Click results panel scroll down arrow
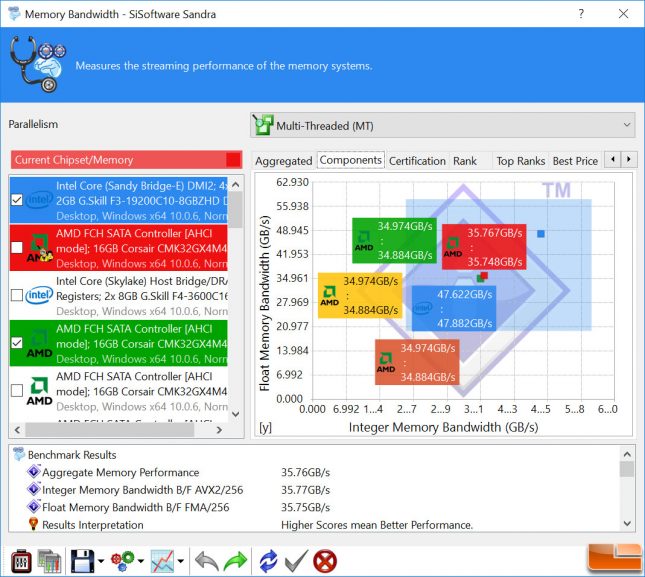This screenshot has width=645, height=577. [x=627, y=524]
